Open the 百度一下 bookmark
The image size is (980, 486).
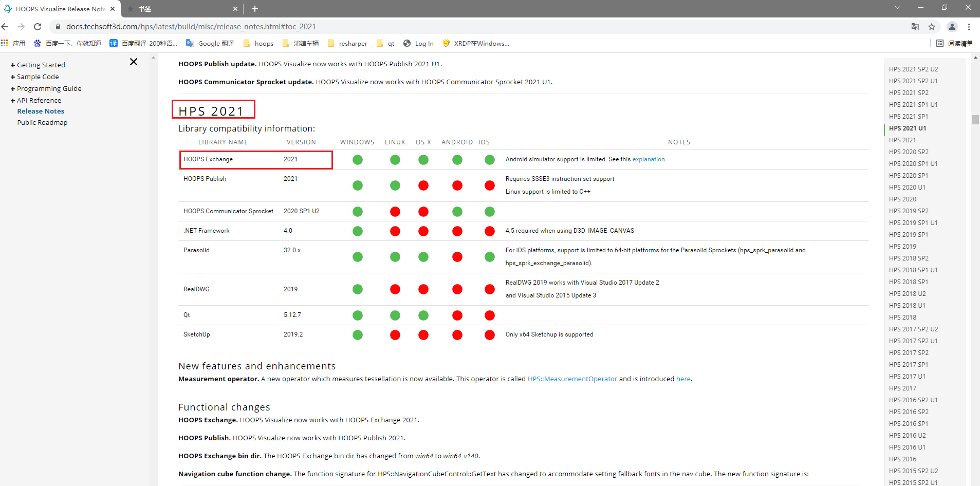click(68, 43)
